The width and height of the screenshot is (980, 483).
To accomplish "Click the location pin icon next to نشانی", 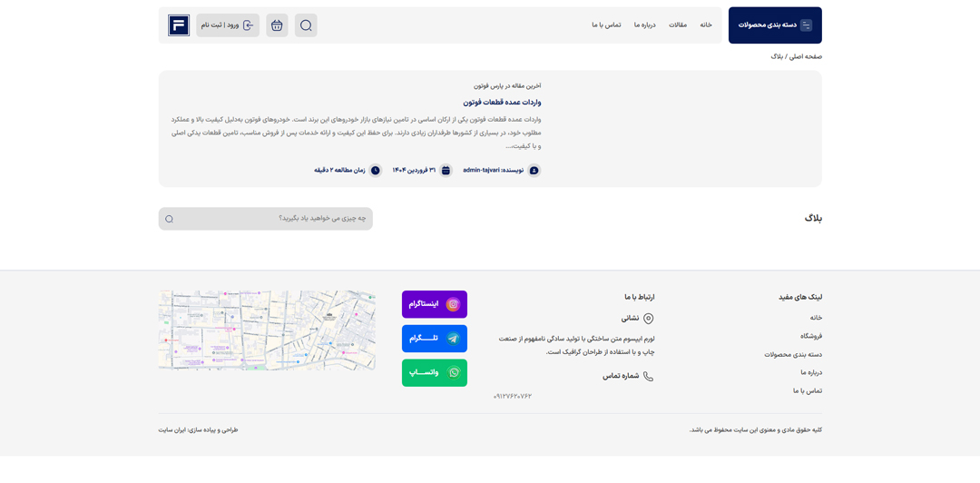I will 648,319.
